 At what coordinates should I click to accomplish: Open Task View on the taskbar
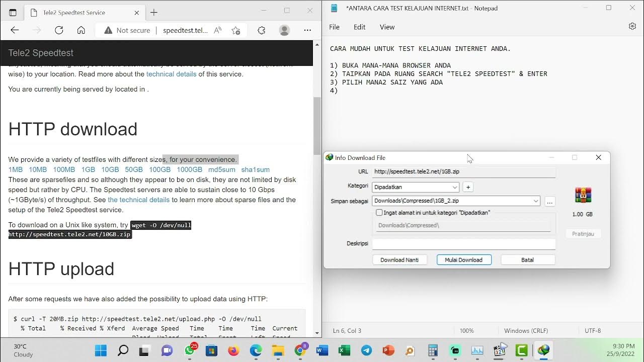click(x=144, y=350)
